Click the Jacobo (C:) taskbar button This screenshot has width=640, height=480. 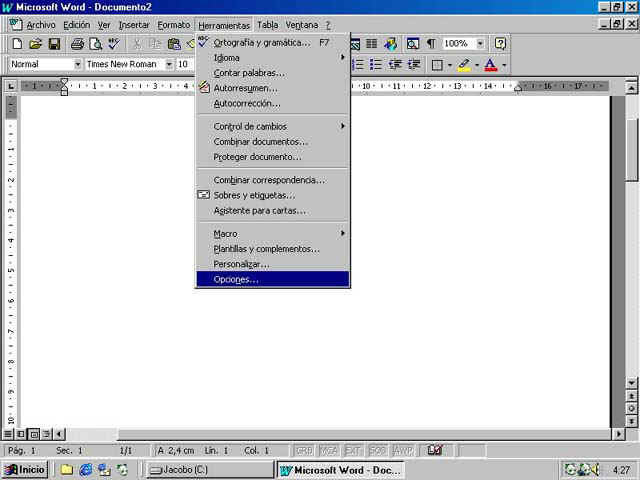coord(210,470)
